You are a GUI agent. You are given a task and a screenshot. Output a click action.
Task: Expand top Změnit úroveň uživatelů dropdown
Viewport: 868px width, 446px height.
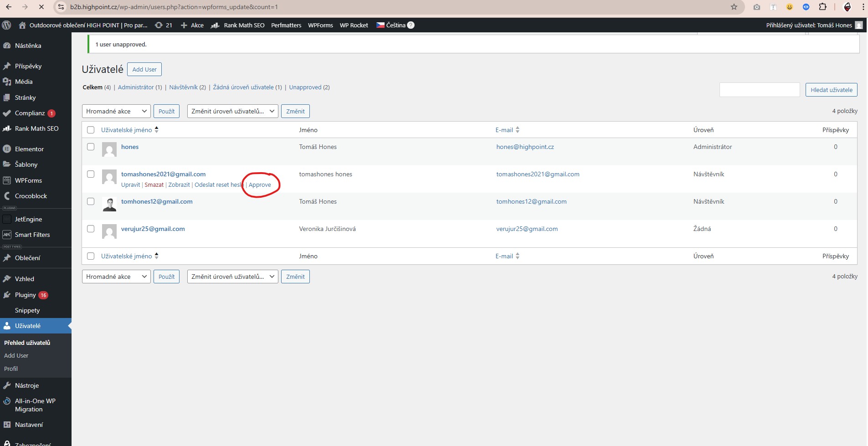[x=232, y=111]
